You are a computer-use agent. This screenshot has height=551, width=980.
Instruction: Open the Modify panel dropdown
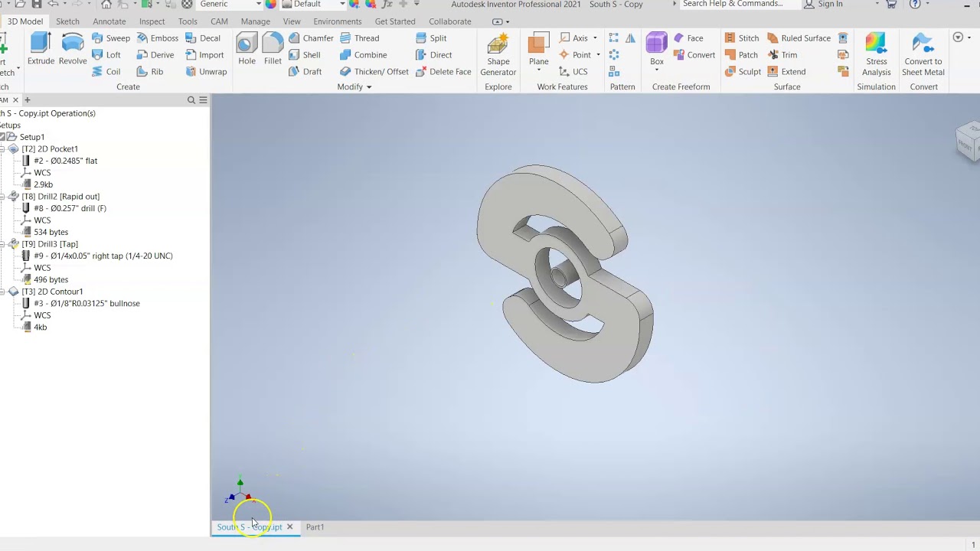(354, 87)
